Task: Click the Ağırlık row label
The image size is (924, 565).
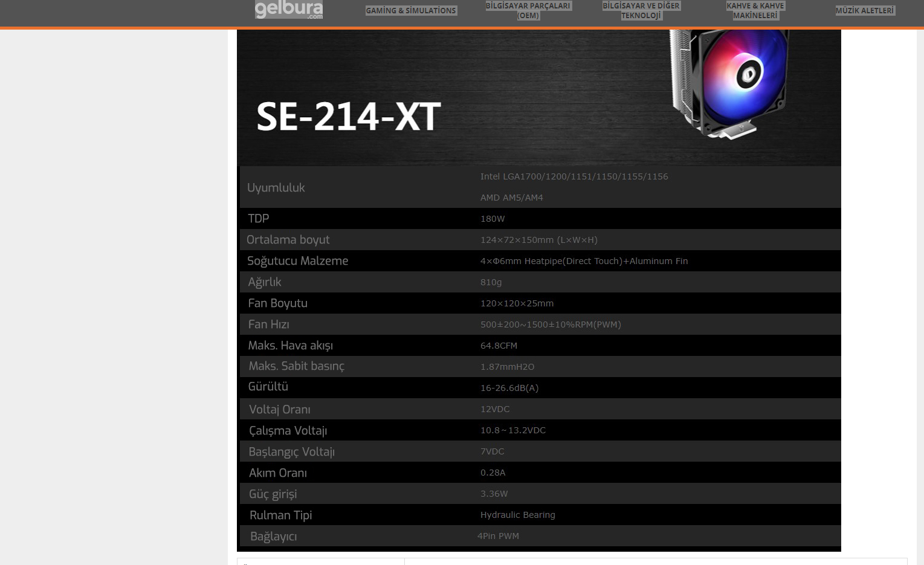Action: 265,282
